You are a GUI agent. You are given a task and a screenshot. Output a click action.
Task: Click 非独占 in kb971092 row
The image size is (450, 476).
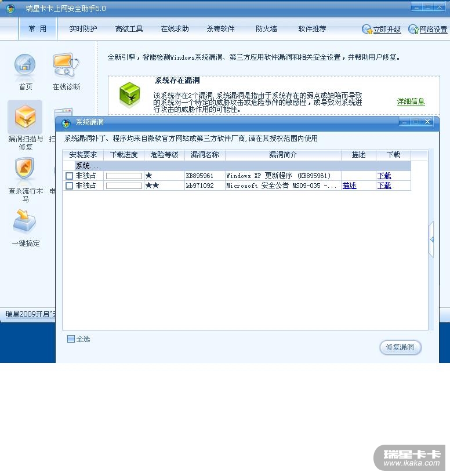(x=86, y=186)
